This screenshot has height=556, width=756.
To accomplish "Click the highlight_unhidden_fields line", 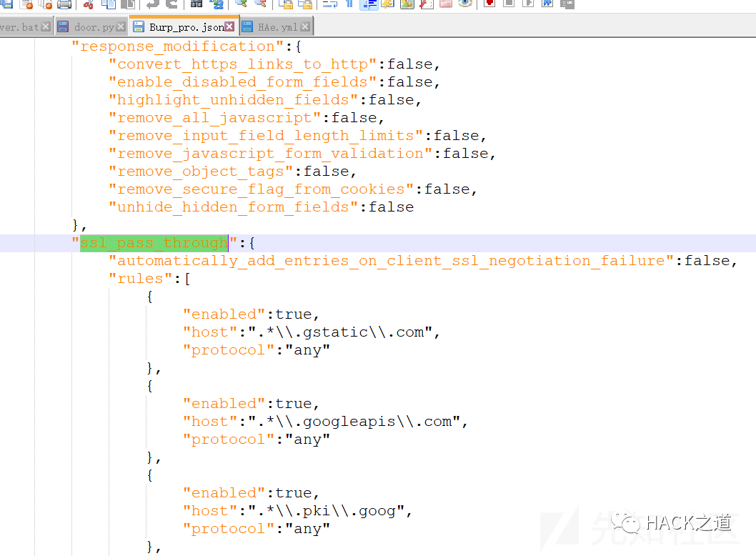I will pos(264,100).
